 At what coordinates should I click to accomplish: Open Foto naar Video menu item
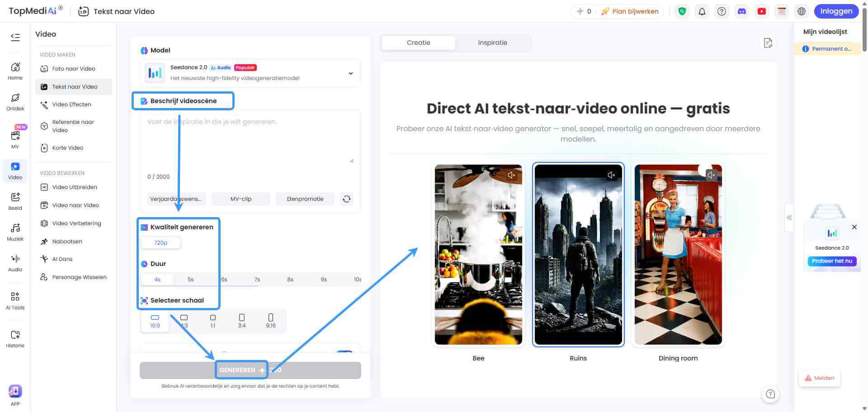73,69
